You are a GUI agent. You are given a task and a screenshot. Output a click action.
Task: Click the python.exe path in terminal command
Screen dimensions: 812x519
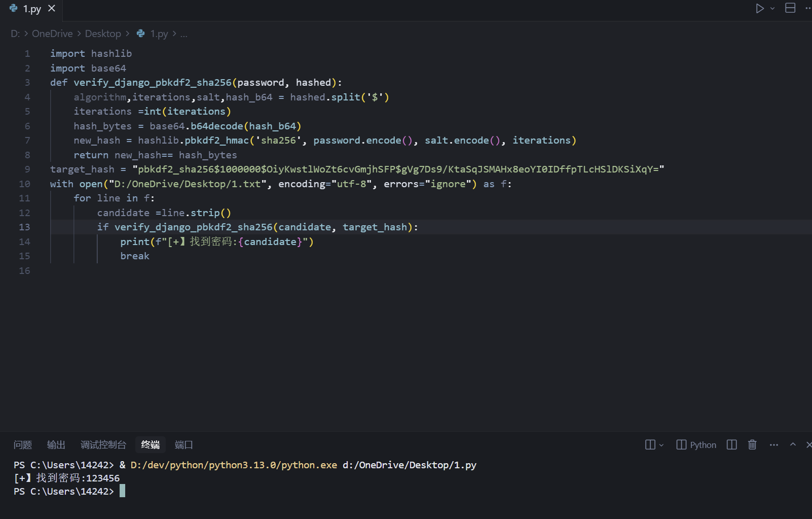[x=234, y=465]
